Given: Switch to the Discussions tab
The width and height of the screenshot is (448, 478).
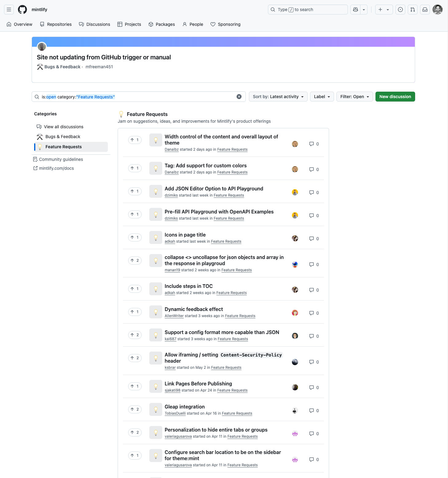Looking at the screenshot, I should (x=94, y=24).
